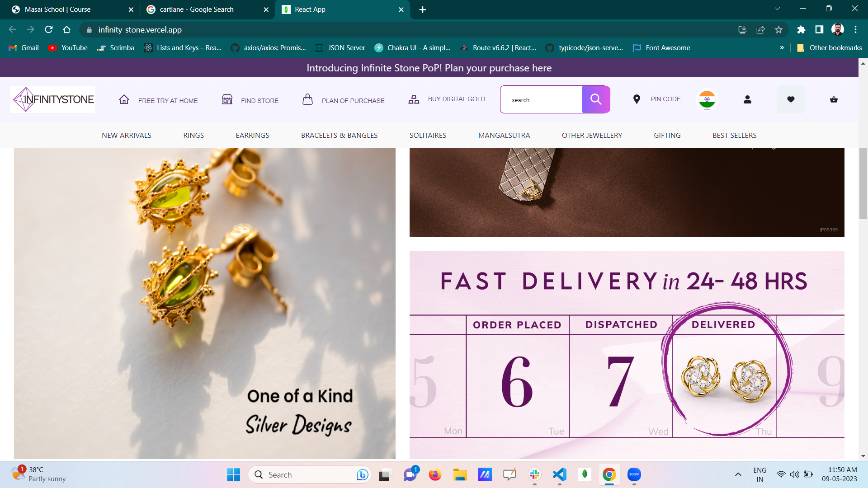Click Buy Digital Gold link
This screenshot has height=488, width=868.
[x=456, y=99]
